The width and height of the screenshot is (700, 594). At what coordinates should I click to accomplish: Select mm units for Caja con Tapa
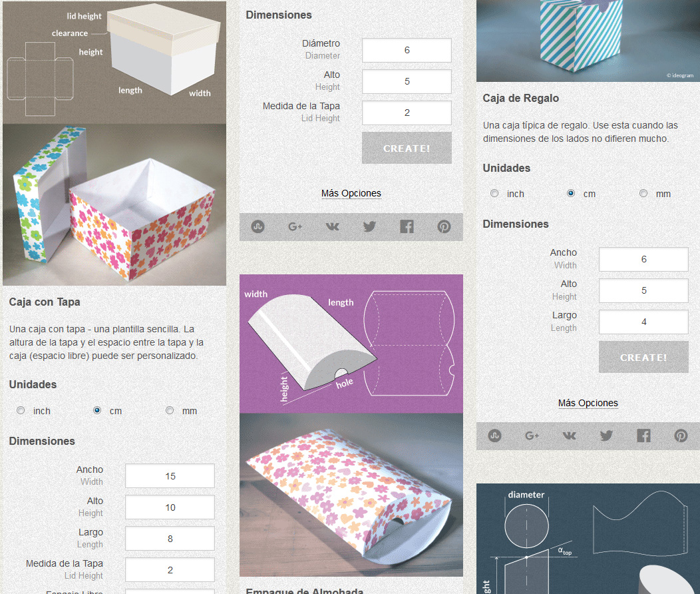[170, 411]
